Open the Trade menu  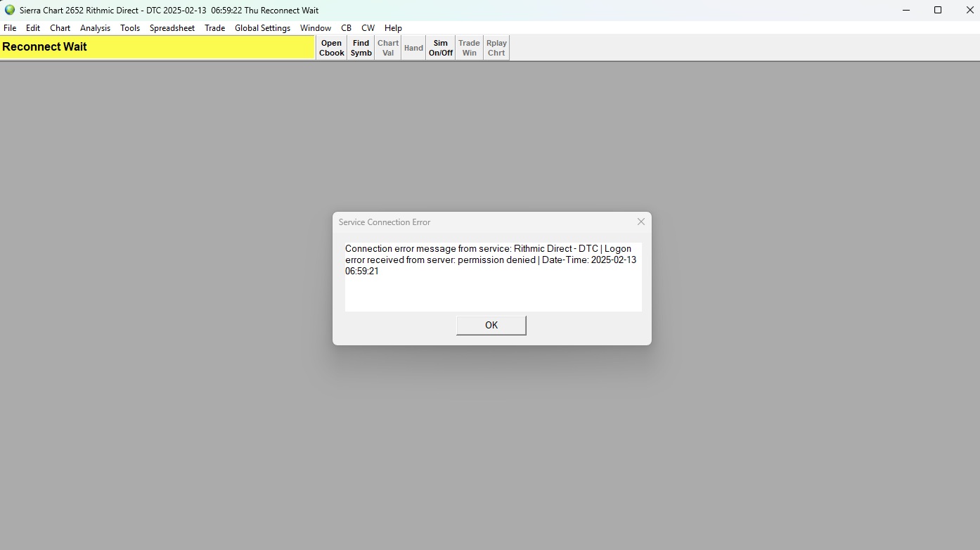coord(215,28)
